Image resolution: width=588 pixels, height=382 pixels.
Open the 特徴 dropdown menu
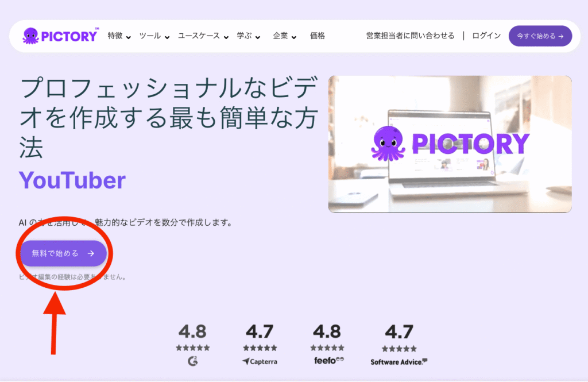(119, 36)
